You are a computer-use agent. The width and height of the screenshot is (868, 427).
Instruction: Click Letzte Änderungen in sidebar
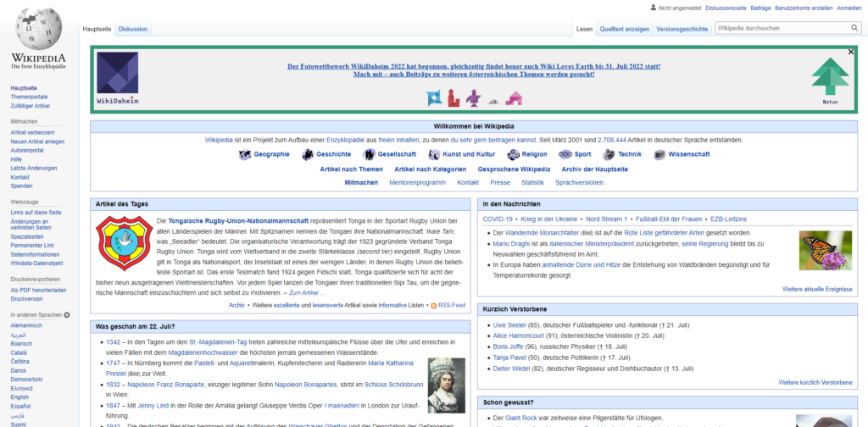pyautogui.click(x=34, y=168)
